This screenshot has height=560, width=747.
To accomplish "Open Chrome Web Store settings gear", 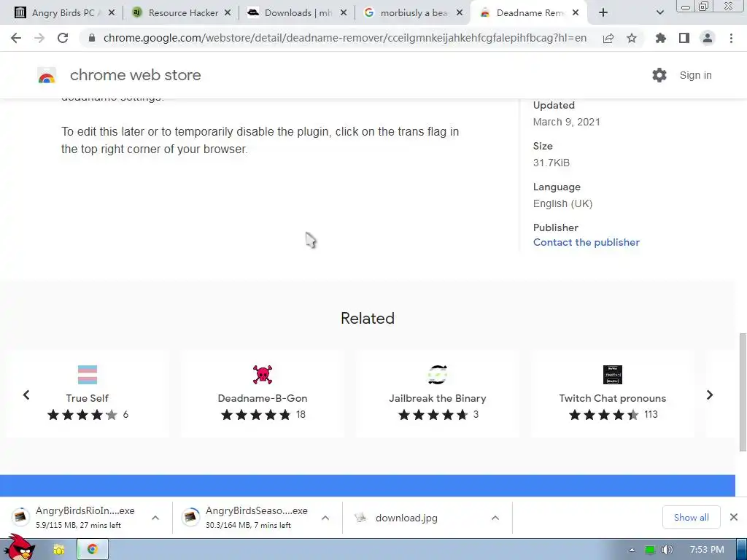I will point(659,75).
